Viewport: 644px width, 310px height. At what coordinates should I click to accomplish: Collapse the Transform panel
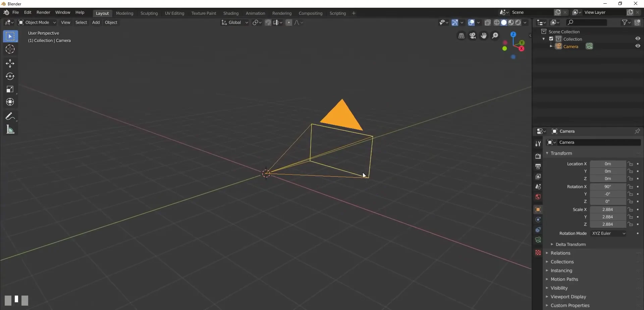point(561,153)
